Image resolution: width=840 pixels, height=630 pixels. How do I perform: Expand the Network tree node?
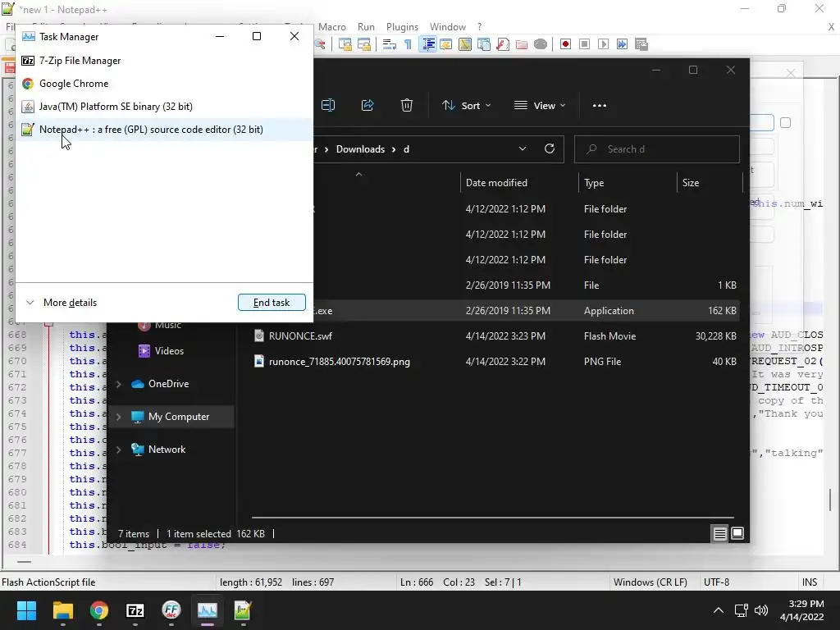tap(118, 450)
